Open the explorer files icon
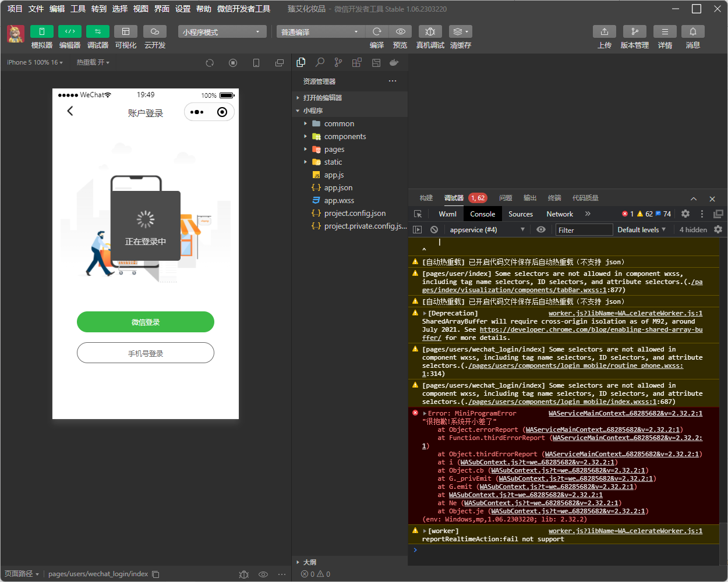The image size is (728, 582). coord(301,62)
